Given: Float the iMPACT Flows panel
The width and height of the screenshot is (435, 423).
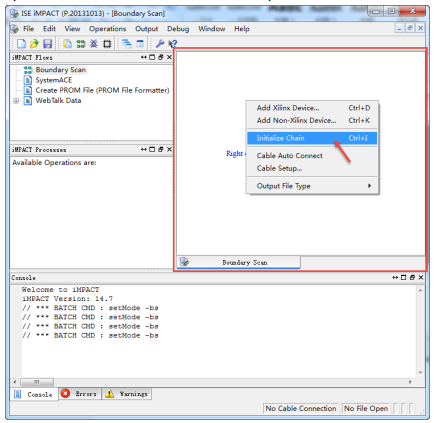Looking at the screenshot, I should pos(161,57).
